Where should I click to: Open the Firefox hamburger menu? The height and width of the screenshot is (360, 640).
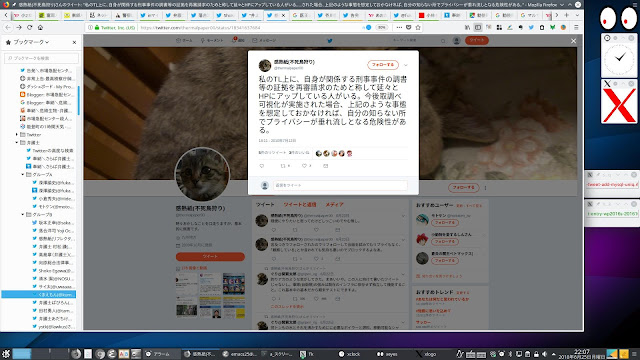point(576,27)
